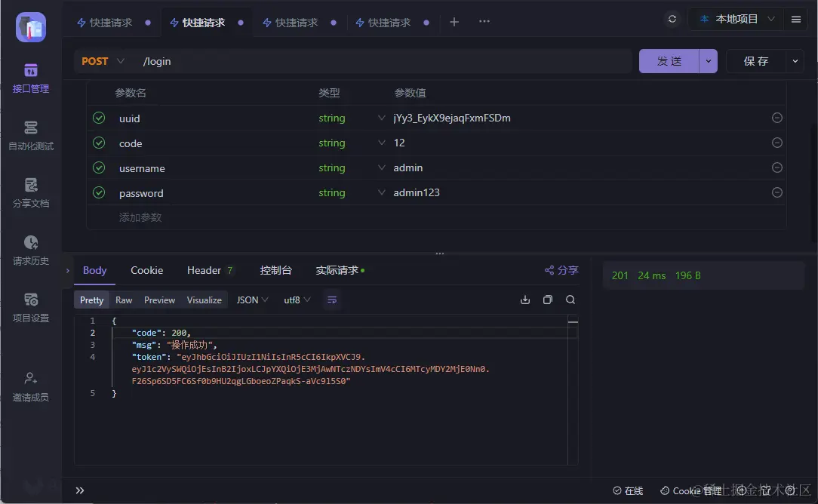Screen dimensions: 818x504
Task: Download the response body
Action: click(x=524, y=300)
